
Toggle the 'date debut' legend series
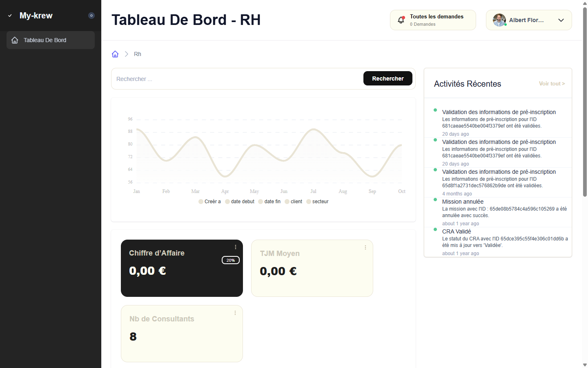click(240, 202)
